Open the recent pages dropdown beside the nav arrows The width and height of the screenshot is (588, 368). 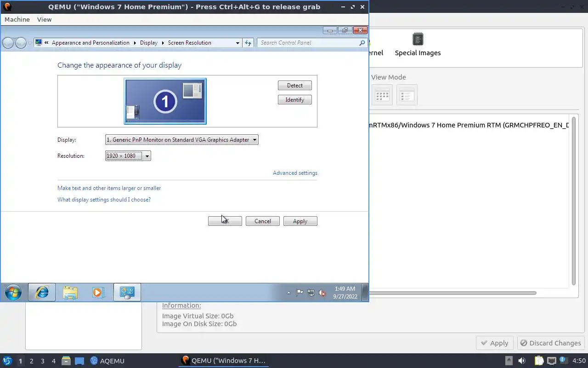30,43
